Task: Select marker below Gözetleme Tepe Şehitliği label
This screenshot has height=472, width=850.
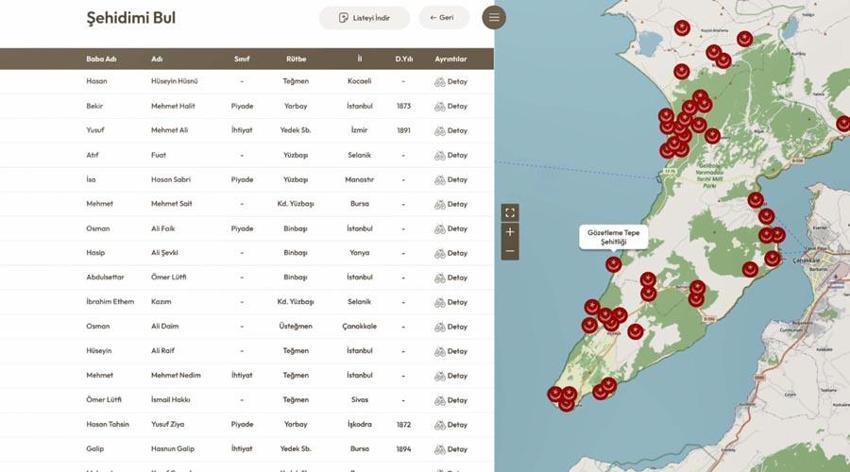Action: [x=613, y=264]
